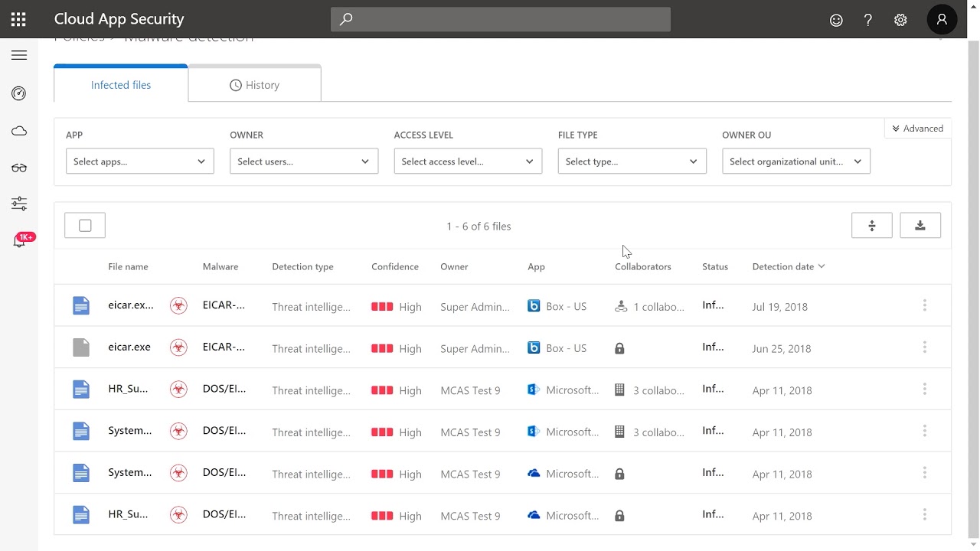Viewport: 980px width, 551px height.
Task: Open the feedback smiley icon
Action: 836,21
